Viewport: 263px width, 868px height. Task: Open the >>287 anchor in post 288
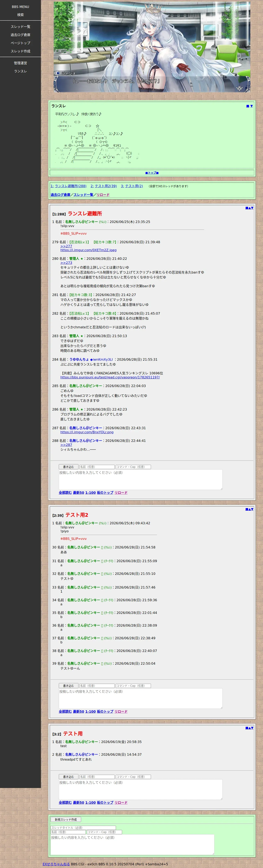(x=66, y=445)
